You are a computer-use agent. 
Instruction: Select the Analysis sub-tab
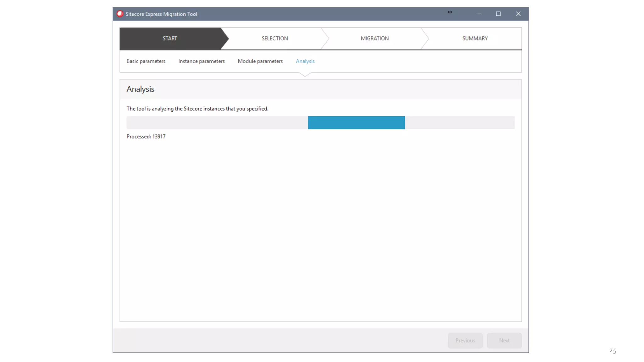[305, 61]
